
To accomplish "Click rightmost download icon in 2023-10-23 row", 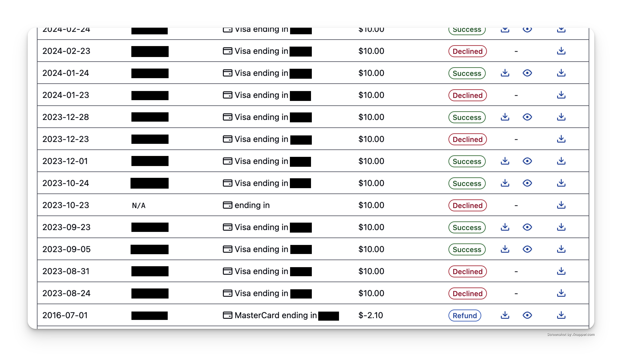I will 561,205.
